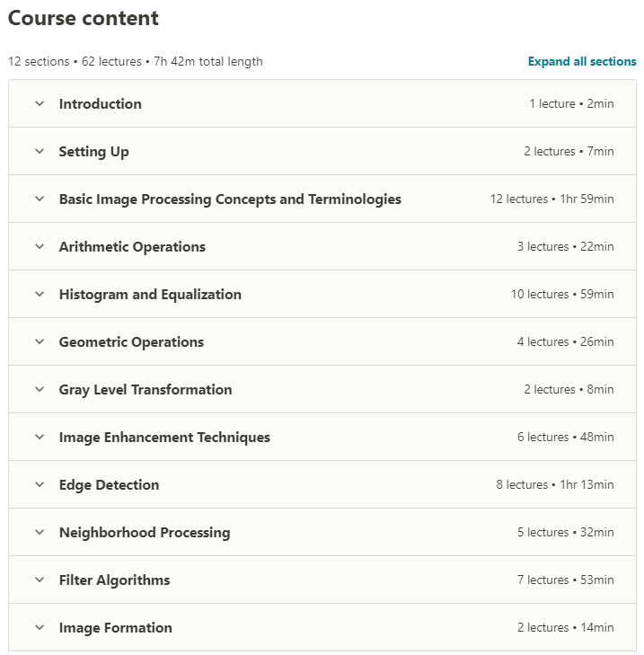The image size is (644, 655).
Task: Expand the Neighborhood Processing chevron
Action: tap(40, 532)
